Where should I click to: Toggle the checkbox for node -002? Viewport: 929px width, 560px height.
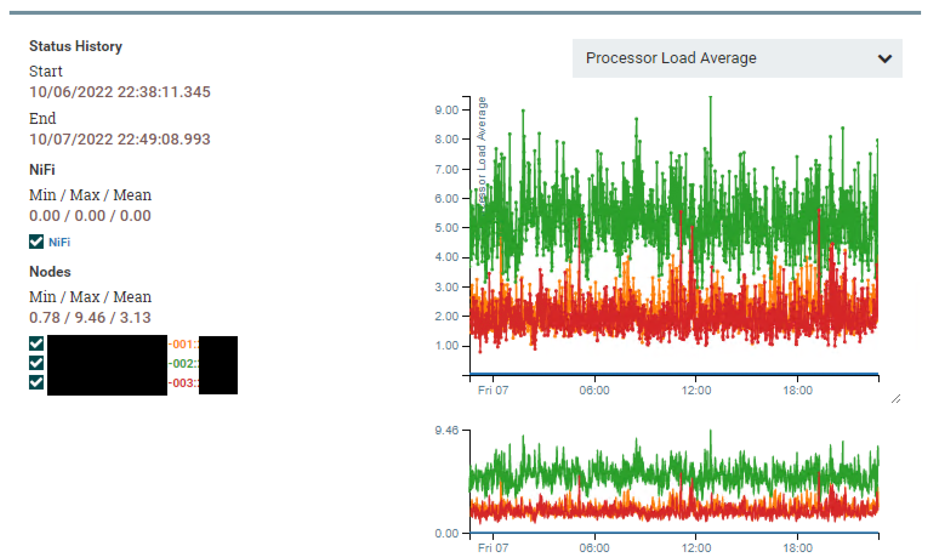pos(36,363)
